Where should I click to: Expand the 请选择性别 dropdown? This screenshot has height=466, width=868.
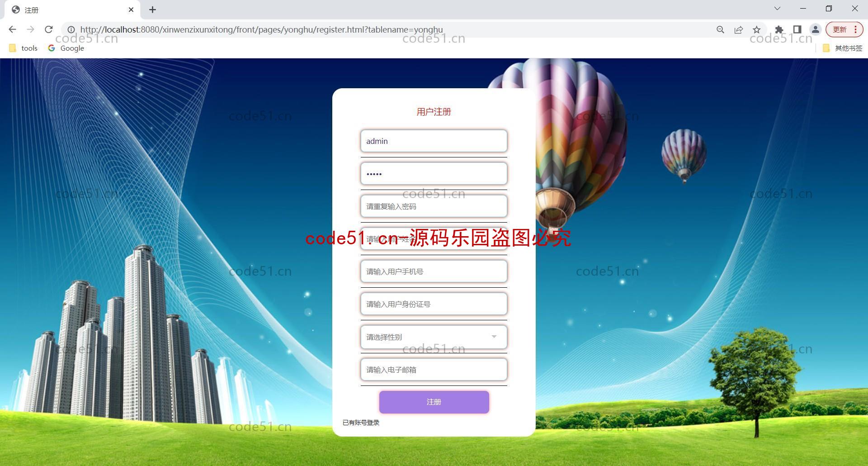coord(434,337)
